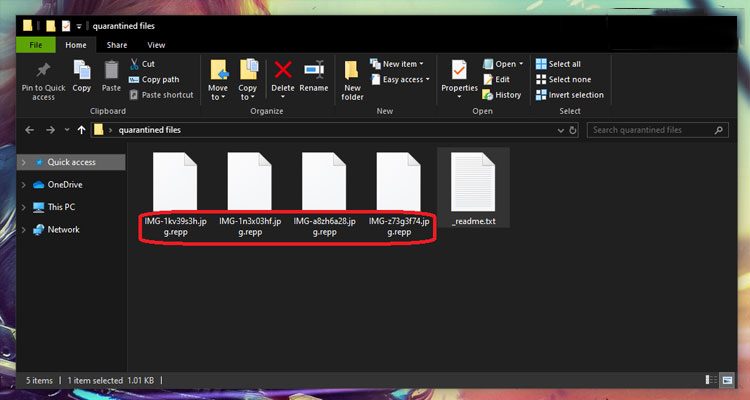Click New folder icon in title bar
Image resolution: width=750 pixels, height=400 pixels.
click(51, 26)
